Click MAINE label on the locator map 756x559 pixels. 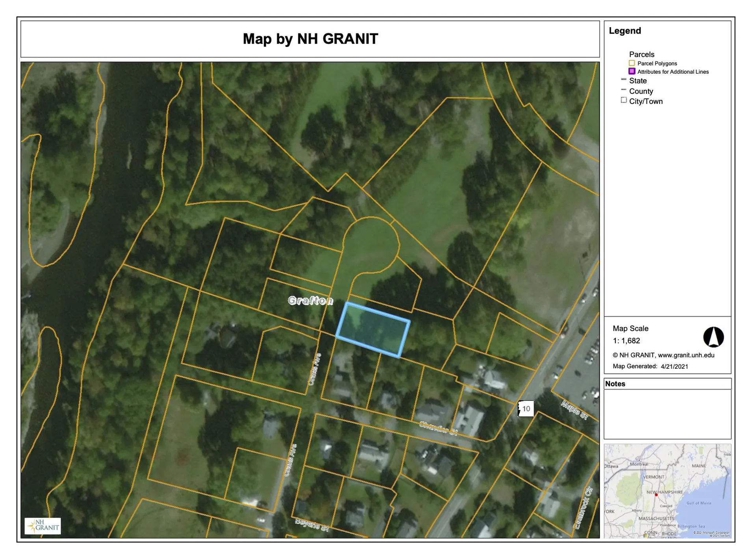click(699, 466)
